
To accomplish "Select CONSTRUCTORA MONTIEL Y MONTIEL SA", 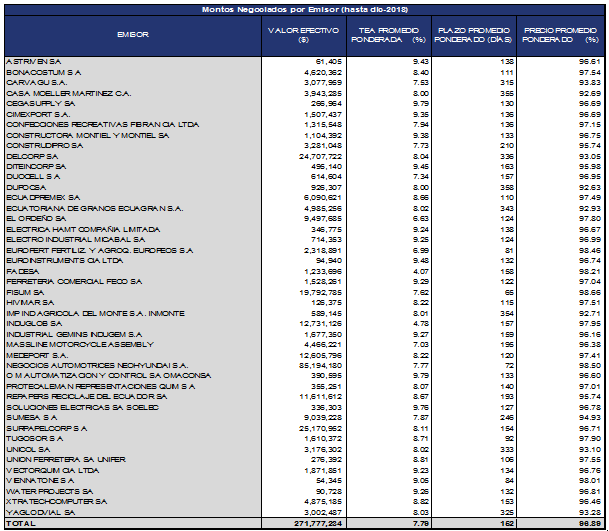I will coord(88,135).
